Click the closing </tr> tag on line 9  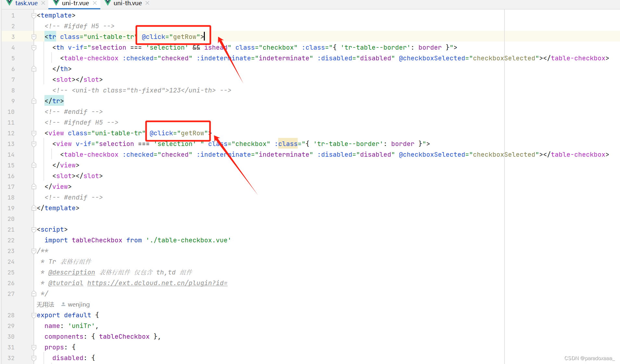54,101
